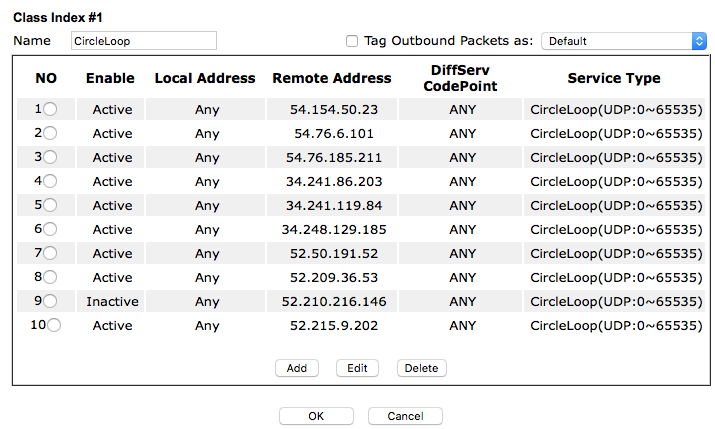Click the dropdown arrow stepper icon
715x429 pixels.
point(699,41)
